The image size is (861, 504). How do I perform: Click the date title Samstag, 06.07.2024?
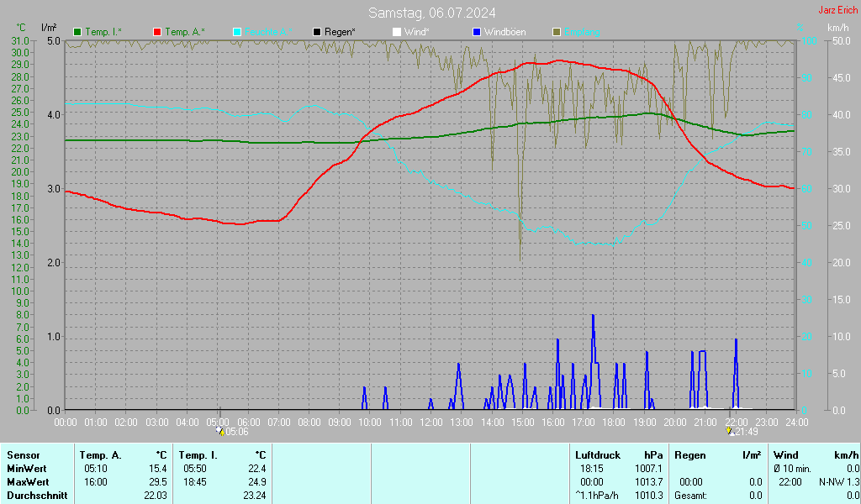coord(431,13)
